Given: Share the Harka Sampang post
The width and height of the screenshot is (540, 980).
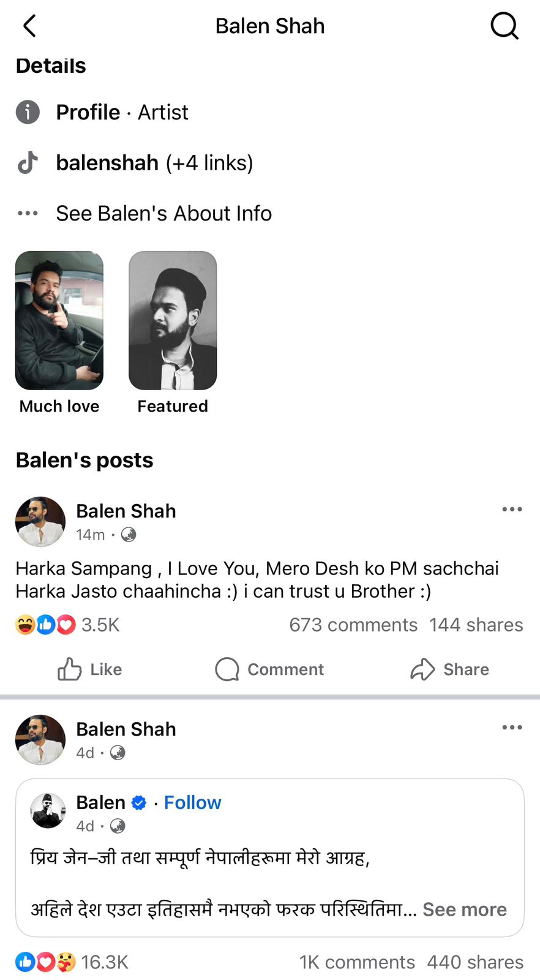Looking at the screenshot, I should [449, 669].
